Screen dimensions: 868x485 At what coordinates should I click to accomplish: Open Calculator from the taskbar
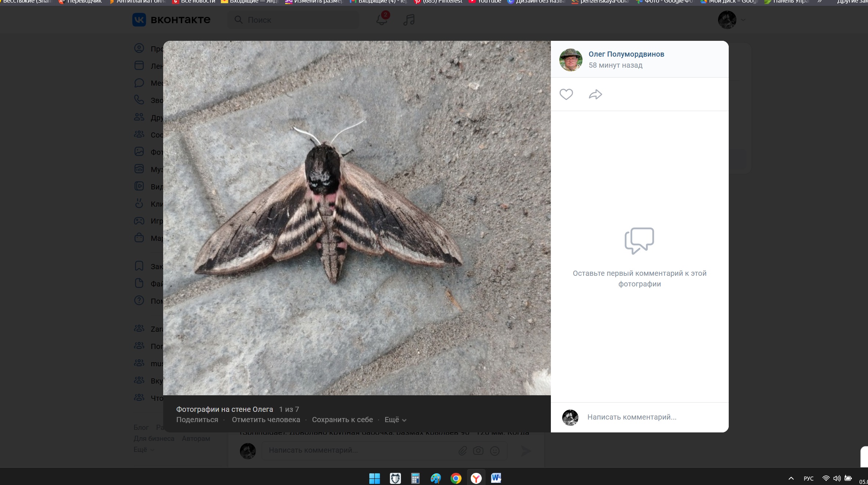click(x=415, y=478)
